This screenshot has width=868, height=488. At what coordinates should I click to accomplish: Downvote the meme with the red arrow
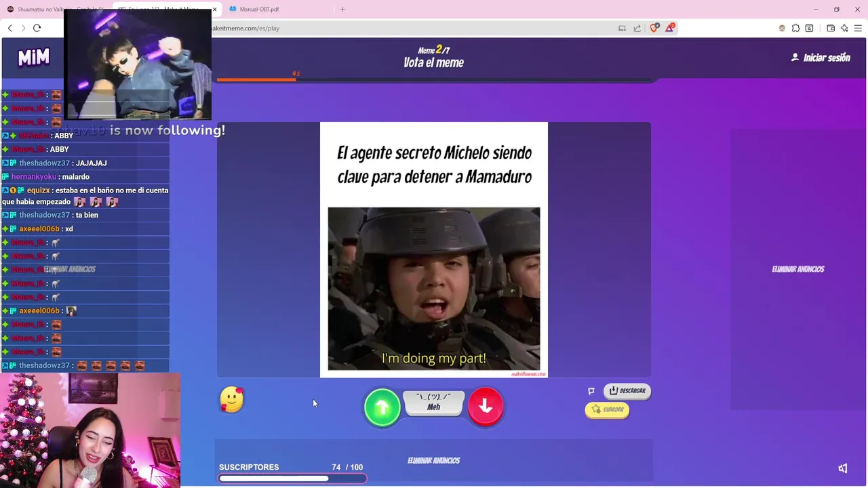click(x=486, y=406)
